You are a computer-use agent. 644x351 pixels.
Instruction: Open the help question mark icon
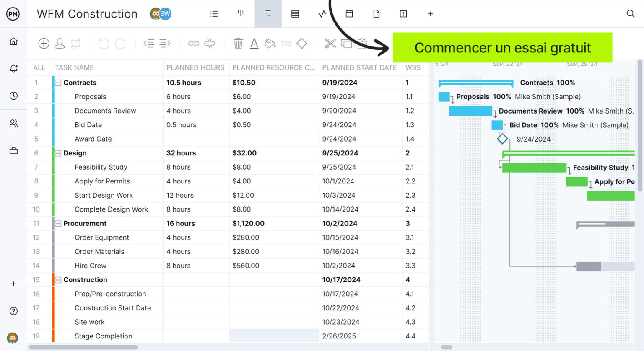[x=13, y=311]
